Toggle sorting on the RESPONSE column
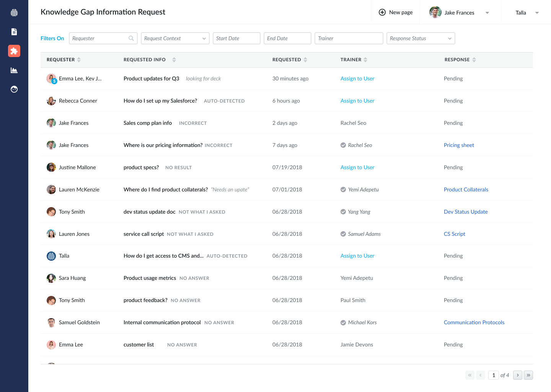The height and width of the screenshot is (392, 551). click(x=474, y=59)
